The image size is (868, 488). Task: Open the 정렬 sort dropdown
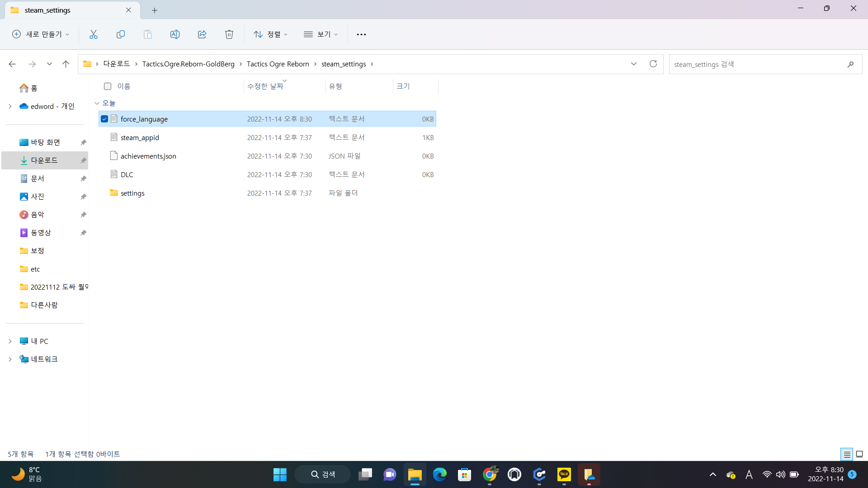click(270, 34)
